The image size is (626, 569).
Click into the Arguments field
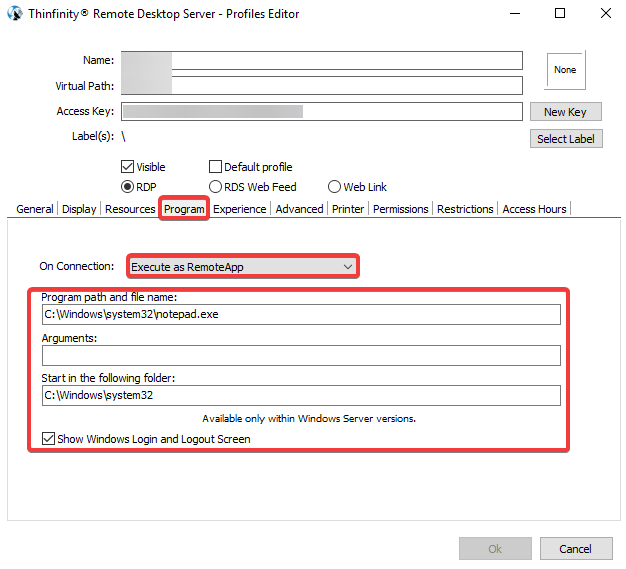301,355
